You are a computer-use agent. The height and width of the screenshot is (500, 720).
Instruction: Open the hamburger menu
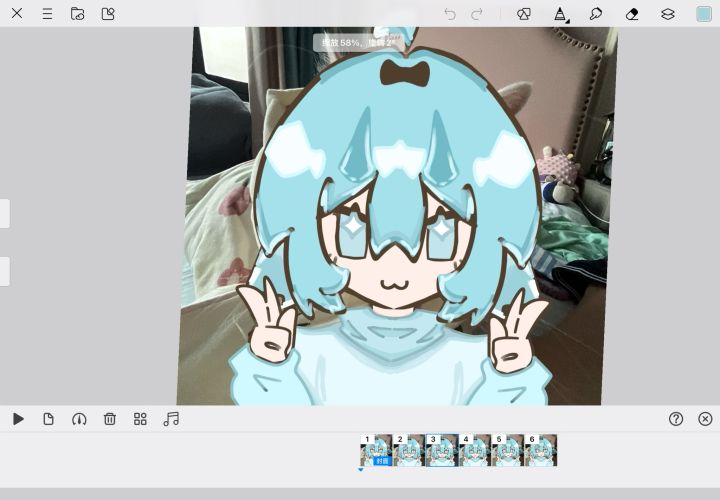tap(47, 14)
